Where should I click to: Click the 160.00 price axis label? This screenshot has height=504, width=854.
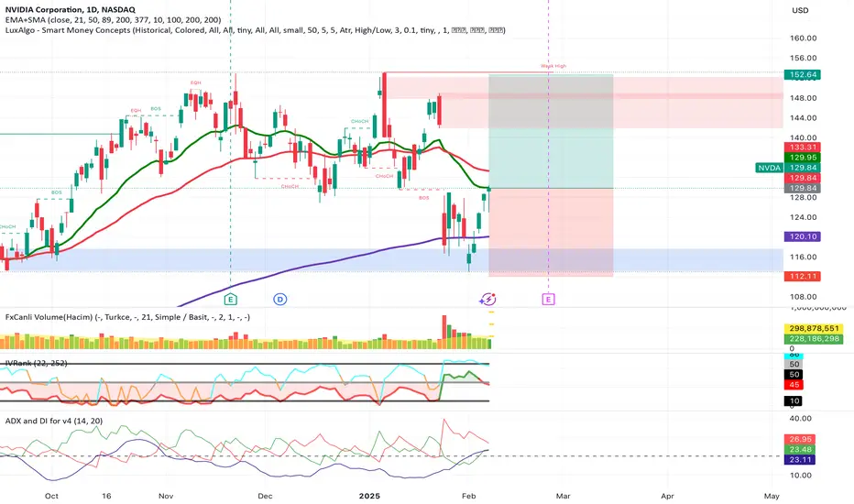point(804,38)
